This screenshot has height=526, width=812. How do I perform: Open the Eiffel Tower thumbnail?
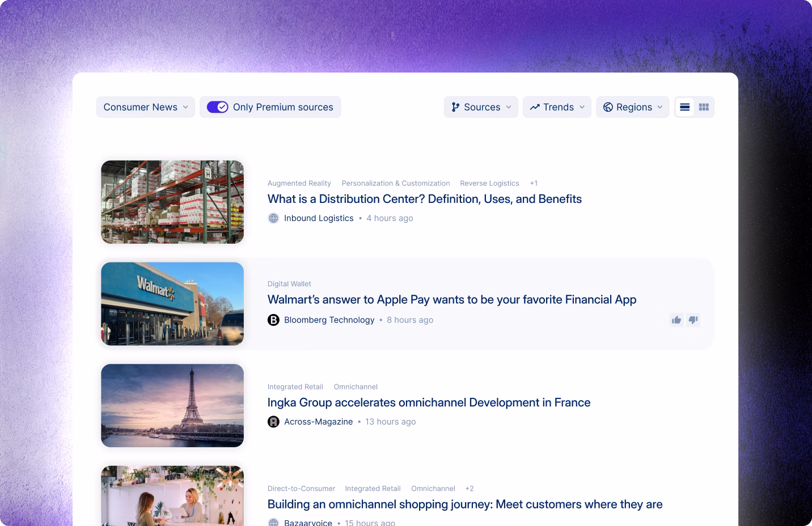pyautogui.click(x=172, y=406)
